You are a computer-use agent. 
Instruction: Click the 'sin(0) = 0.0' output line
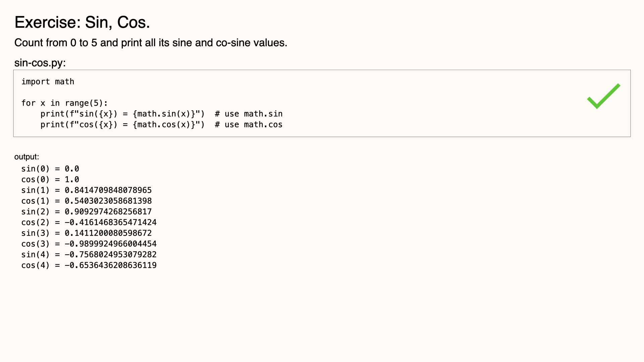point(50,169)
